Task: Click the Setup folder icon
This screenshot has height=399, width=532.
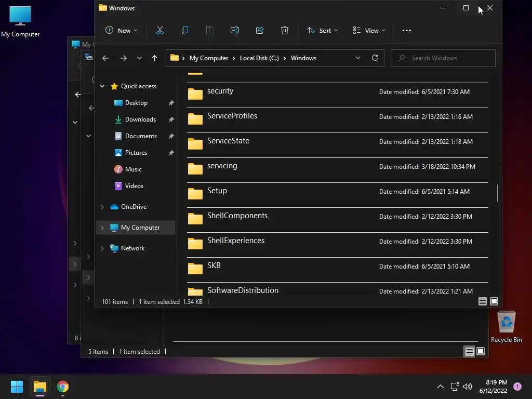Action: 195,193
